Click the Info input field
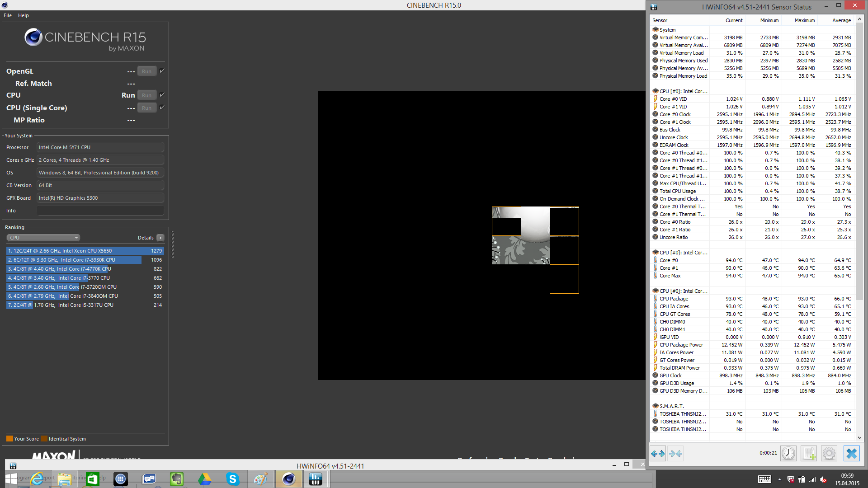The width and height of the screenshot is (868, 488). (100, 211)
